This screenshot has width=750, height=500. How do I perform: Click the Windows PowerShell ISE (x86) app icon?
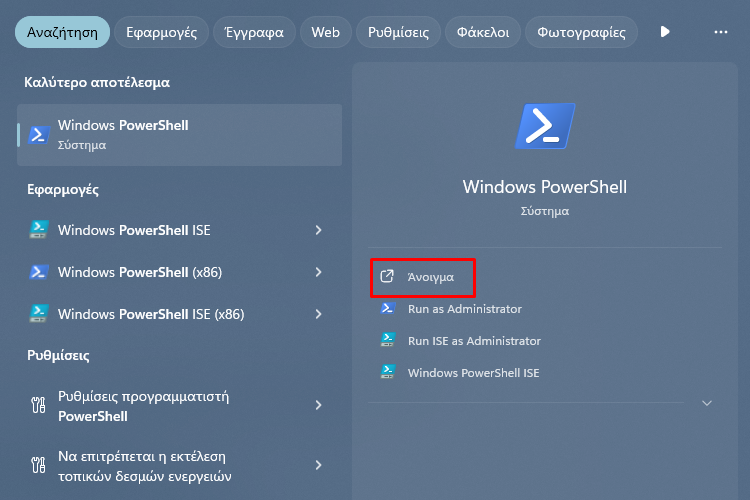coord(39,314)
